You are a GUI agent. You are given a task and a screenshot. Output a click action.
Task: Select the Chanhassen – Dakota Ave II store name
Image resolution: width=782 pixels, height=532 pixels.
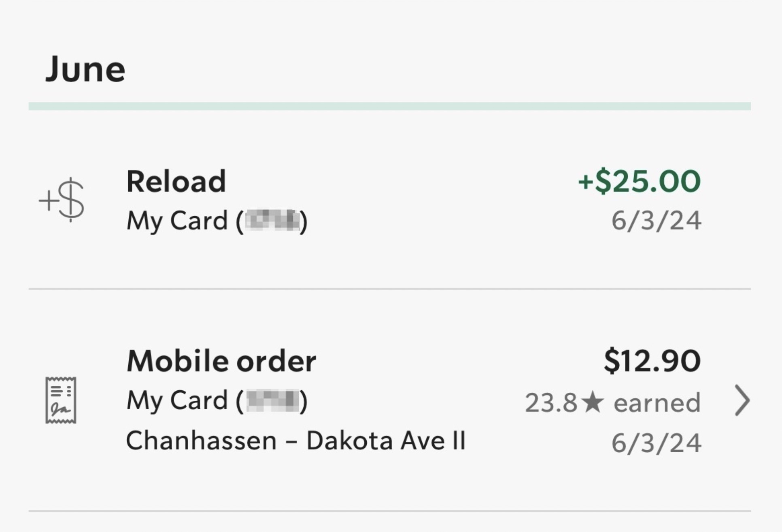295,441
